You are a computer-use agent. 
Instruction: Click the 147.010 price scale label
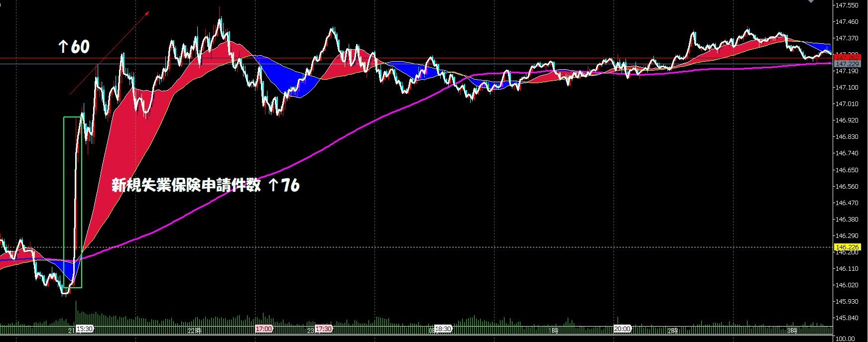click(847, 104)
